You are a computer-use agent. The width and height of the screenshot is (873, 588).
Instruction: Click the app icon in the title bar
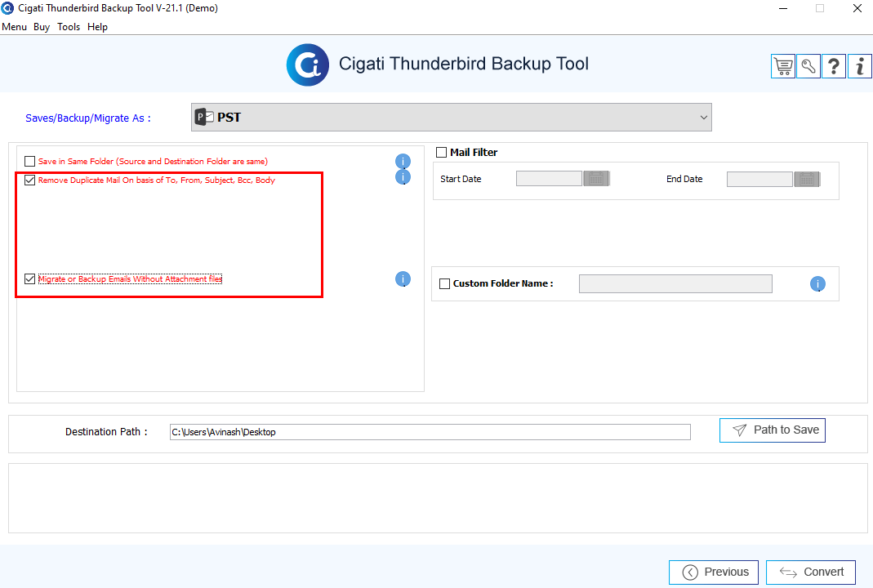click(x=7, y=8)
